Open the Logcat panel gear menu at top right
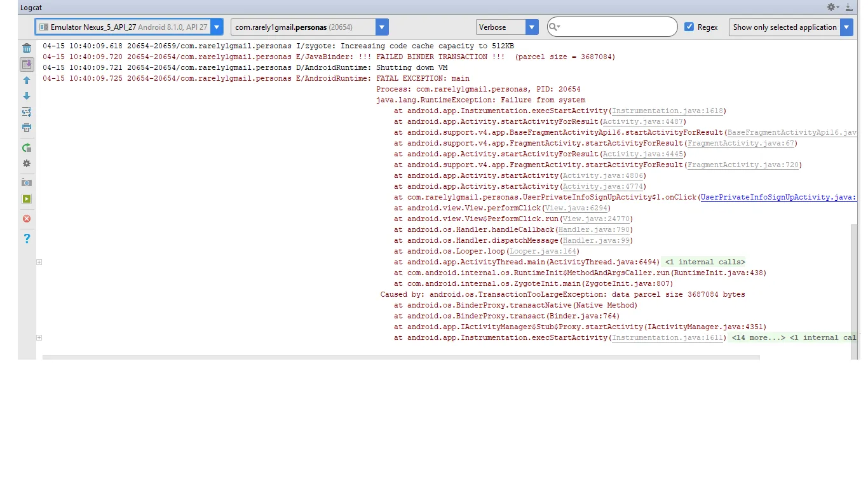The width and height of the screenshot is (868, 488). tap(832, 7)
